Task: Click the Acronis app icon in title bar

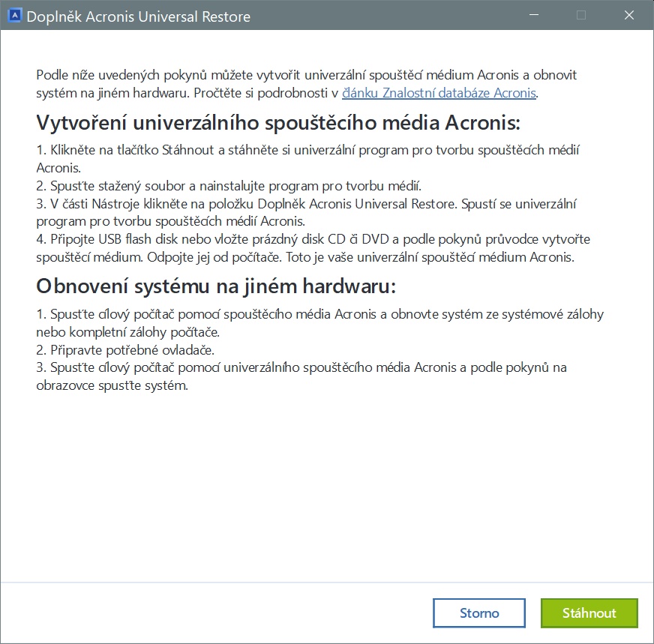Action: [x=14, y=16]
